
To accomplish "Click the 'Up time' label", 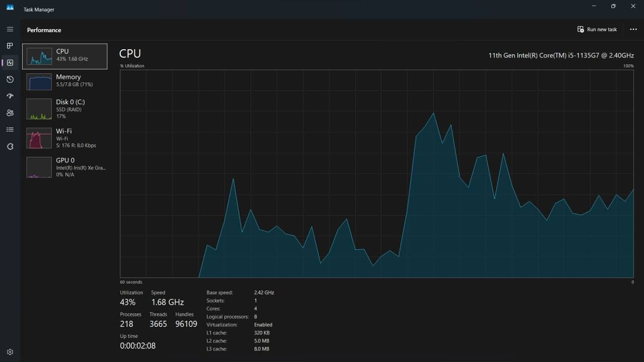I will 129,336.
